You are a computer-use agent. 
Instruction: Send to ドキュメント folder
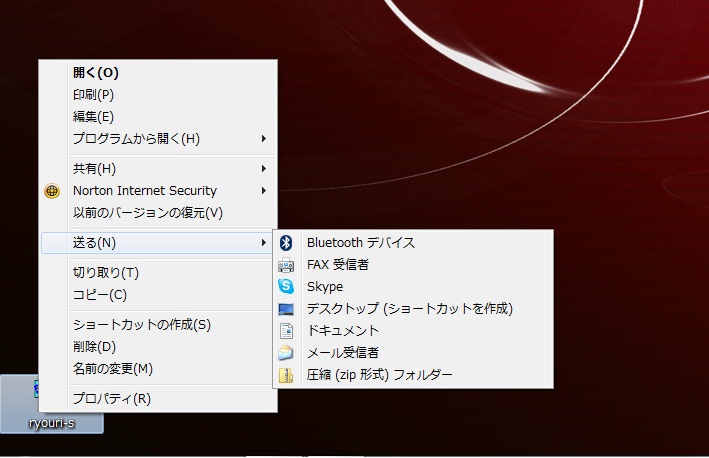(x=413, y=331)
